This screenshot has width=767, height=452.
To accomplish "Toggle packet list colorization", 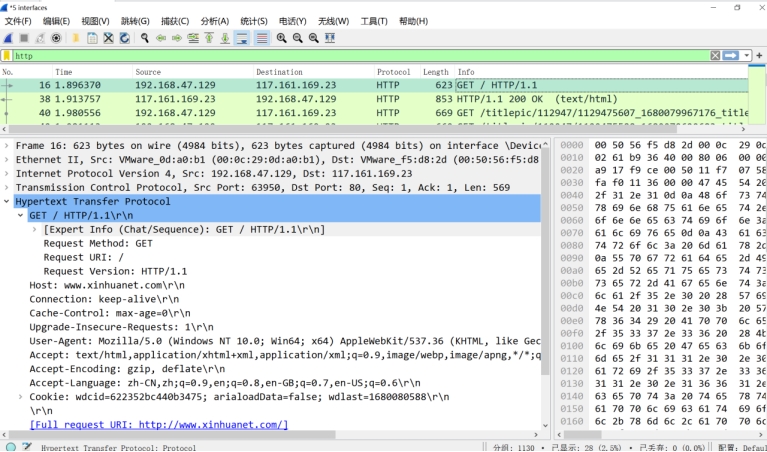I will (261, 38).
